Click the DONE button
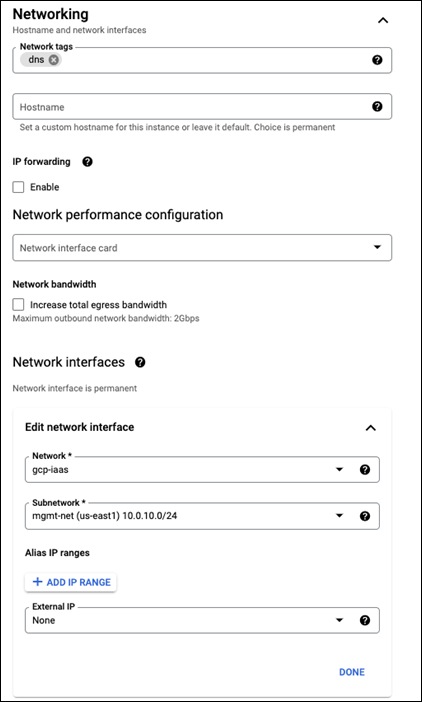Image resolution: width=422 pixels, height=702 pixels. [x=352, y=672]
